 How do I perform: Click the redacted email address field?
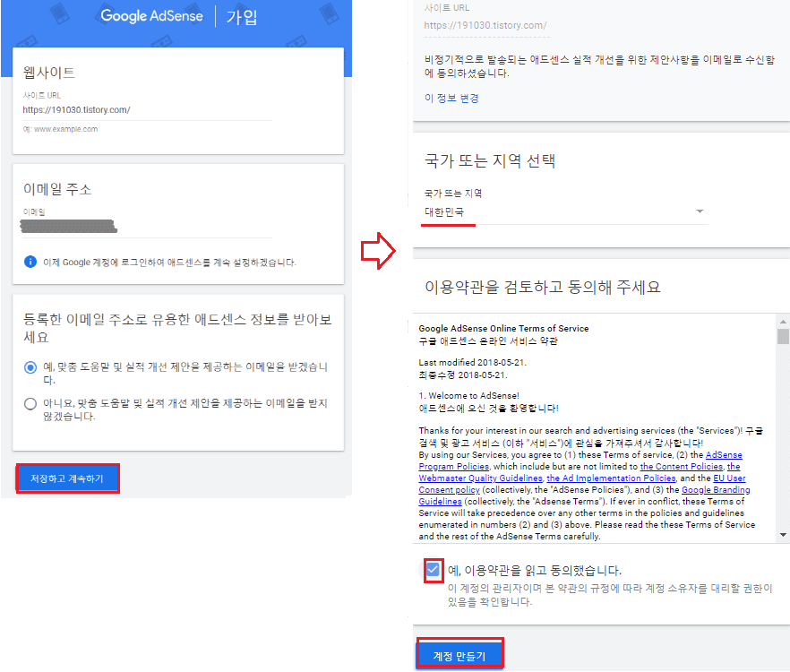coord(68,227)
